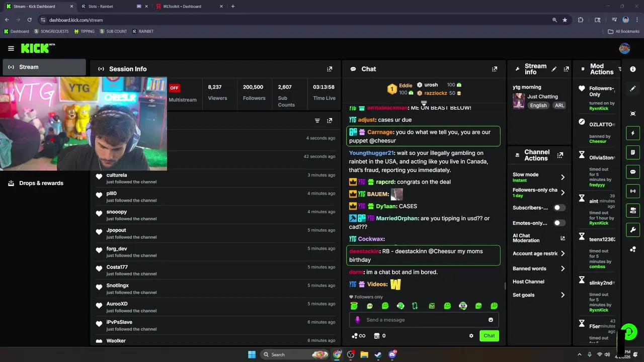Viewport: 644px width, 362px height.
Task: Click the webcam stream preview
Action: click(84, 124)
